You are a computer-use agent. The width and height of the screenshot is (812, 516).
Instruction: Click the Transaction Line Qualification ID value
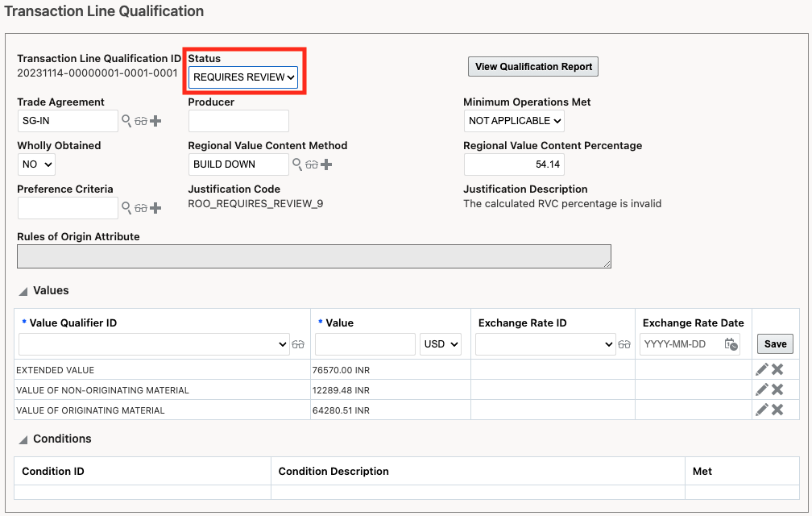97,73
